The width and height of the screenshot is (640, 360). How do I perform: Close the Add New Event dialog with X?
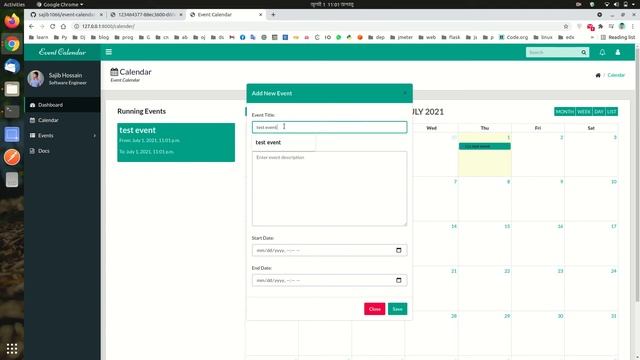(404, 93)
